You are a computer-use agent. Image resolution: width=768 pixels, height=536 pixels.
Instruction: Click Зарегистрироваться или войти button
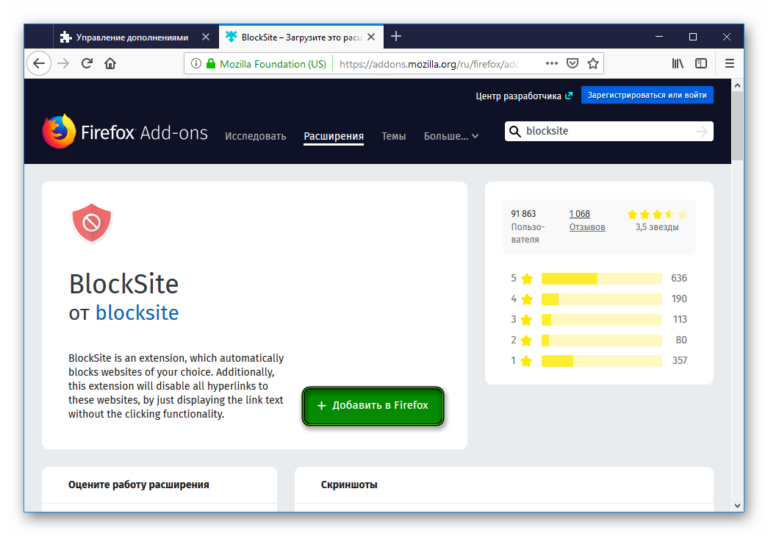pos(647,95)
